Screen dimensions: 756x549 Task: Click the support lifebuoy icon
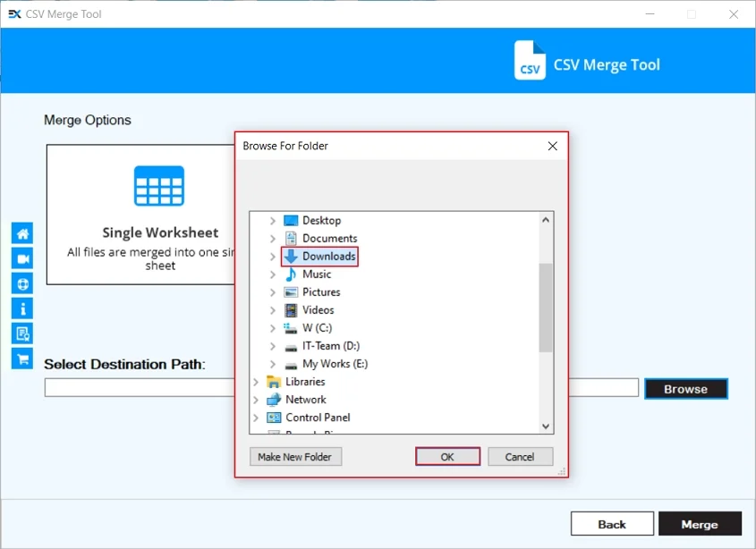pyautogui.click(x=22, y=283)
